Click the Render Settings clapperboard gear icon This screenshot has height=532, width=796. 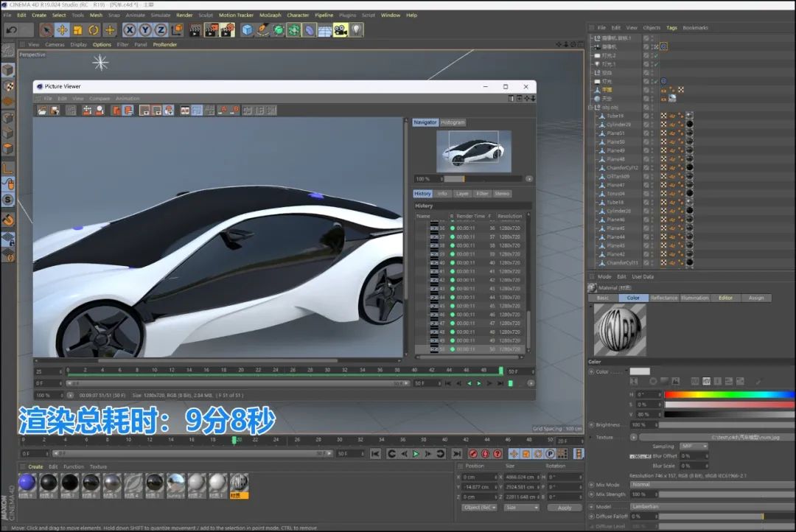tap(228, 30)
